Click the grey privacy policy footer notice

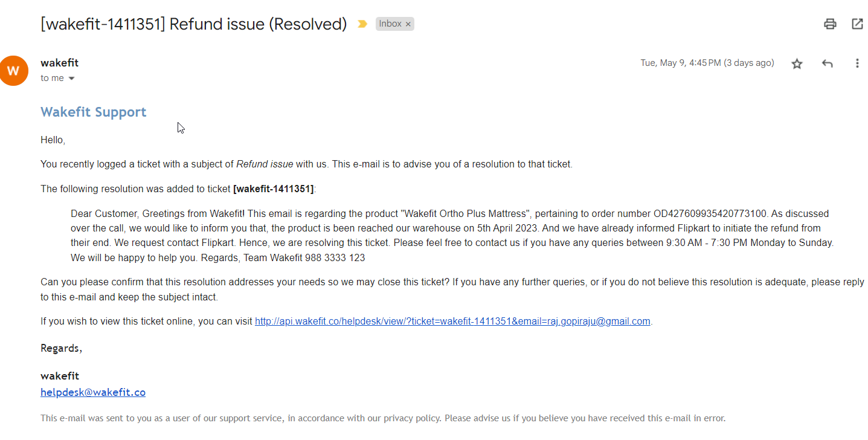383,418
